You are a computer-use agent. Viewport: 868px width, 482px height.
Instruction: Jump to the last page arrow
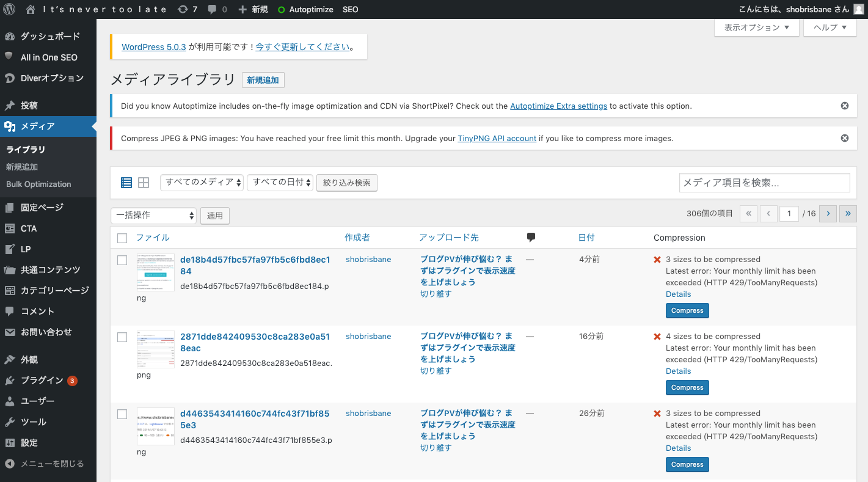point(848,214)
